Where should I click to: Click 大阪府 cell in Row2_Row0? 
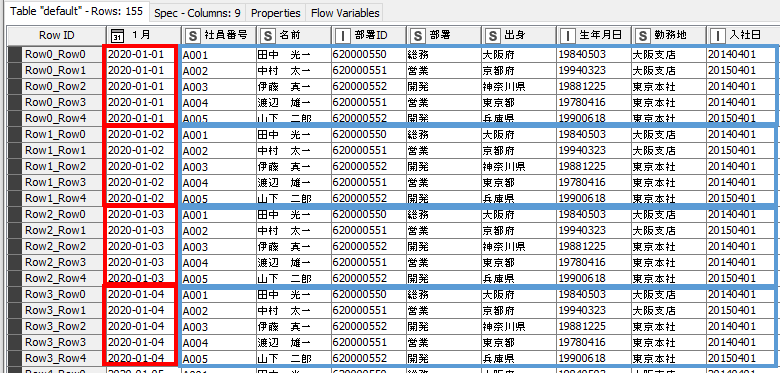[519, 214]
